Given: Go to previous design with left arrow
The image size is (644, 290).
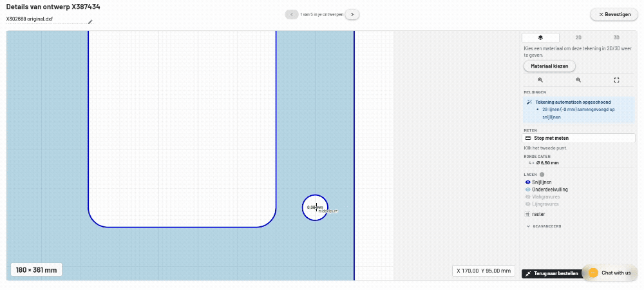Looking at the screenshot, I should (292, 14).
